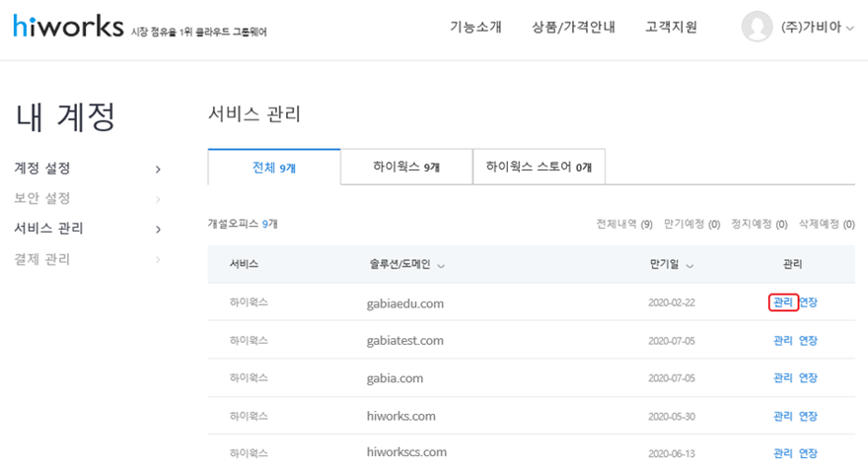Show 전체내역 (9) list
868x471 pixels.
(624, 225)
